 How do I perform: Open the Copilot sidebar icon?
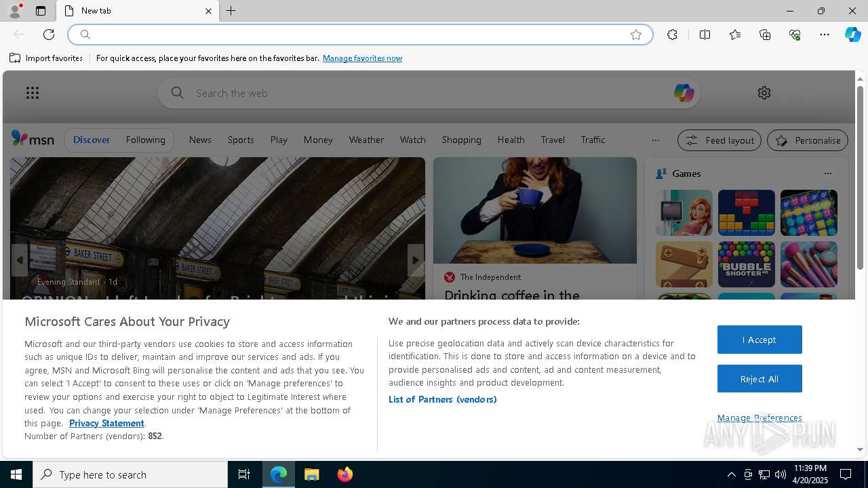pyautogui.click(x=852, y=35)
